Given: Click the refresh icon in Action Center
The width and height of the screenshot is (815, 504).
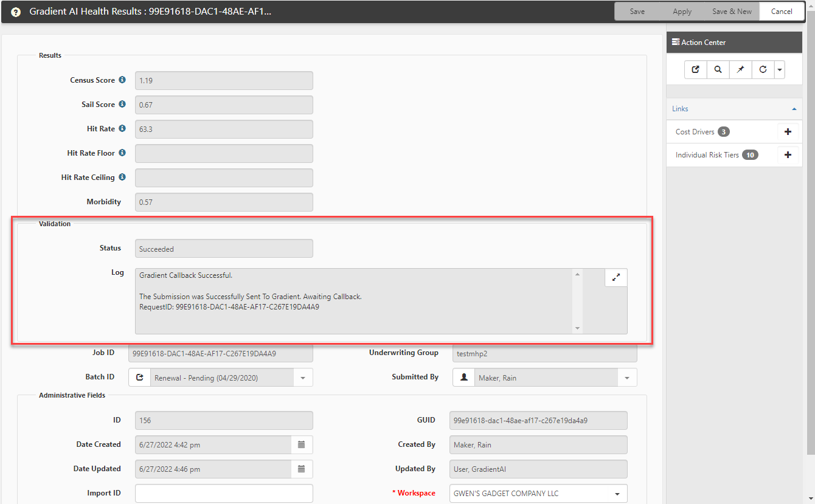Looking at the screenshot, I should coord(763,70).
